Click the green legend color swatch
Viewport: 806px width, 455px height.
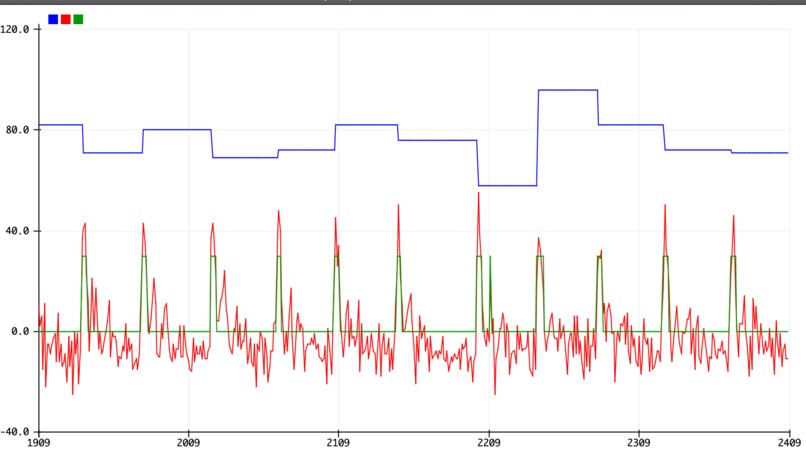78,20
